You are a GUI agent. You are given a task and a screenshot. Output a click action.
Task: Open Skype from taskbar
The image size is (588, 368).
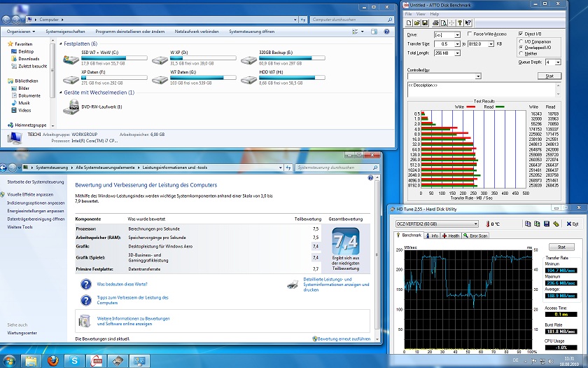tap(74, 361)
